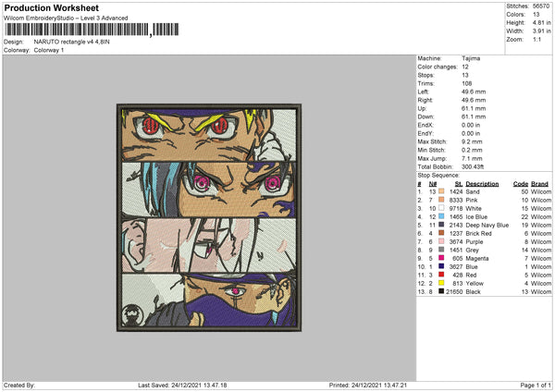Click the Color changes value 12
555x392 pixels.
465,67
